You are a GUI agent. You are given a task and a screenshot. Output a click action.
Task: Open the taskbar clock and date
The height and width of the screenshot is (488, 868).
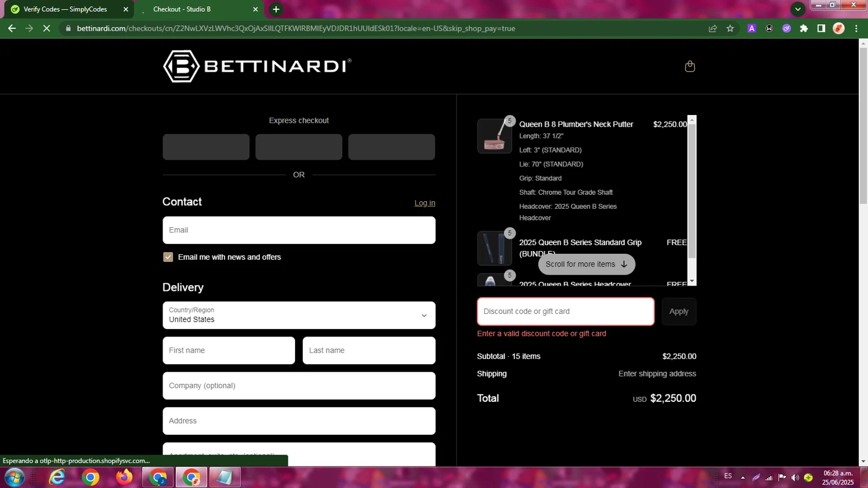[x=838, y=478]
